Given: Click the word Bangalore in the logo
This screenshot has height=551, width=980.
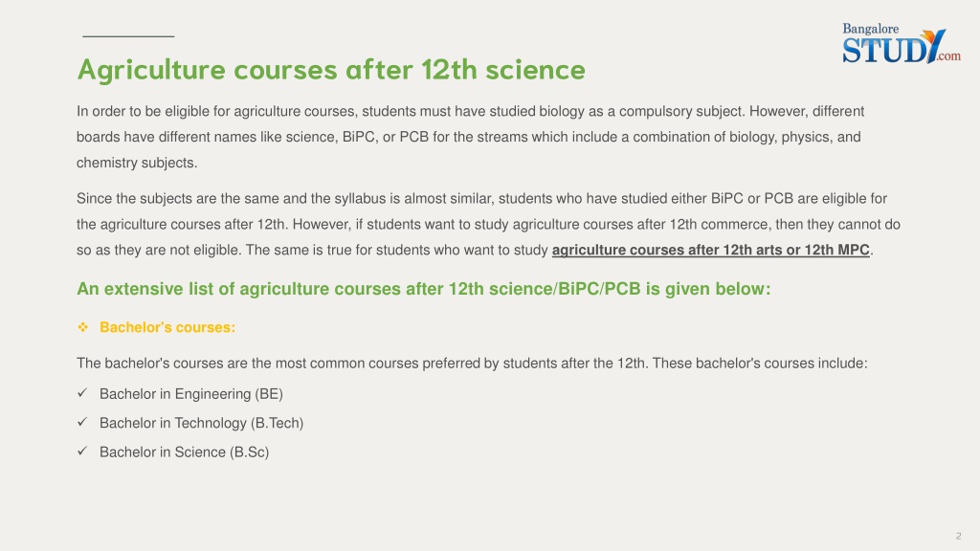Looking at the screenshot, I should [871, 29].
